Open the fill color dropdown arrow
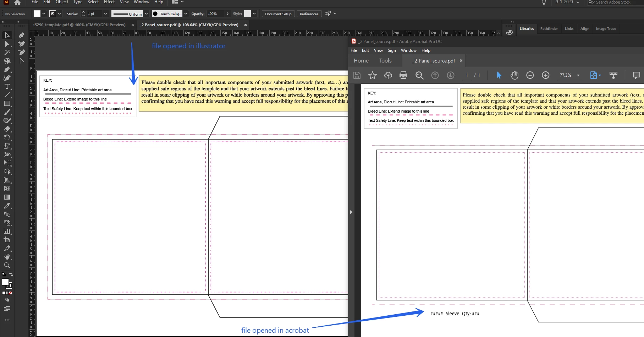Viewport: 644px width, 337px height. [44, 14]
